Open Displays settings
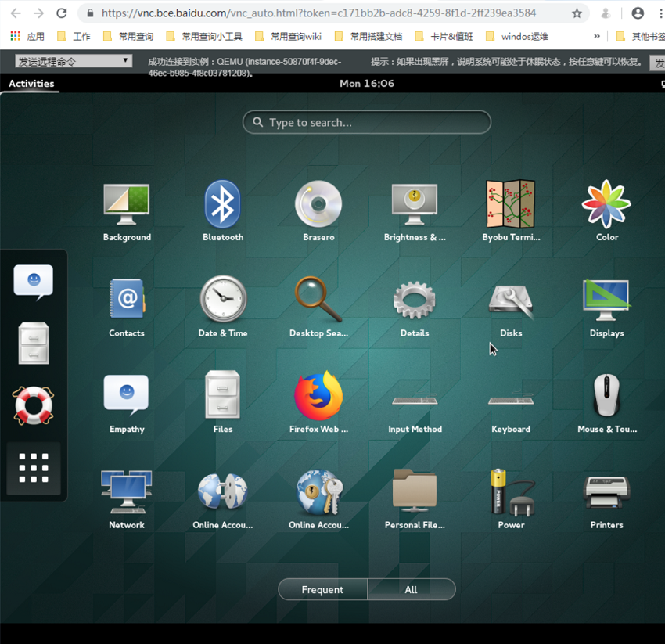 [607, 307]
